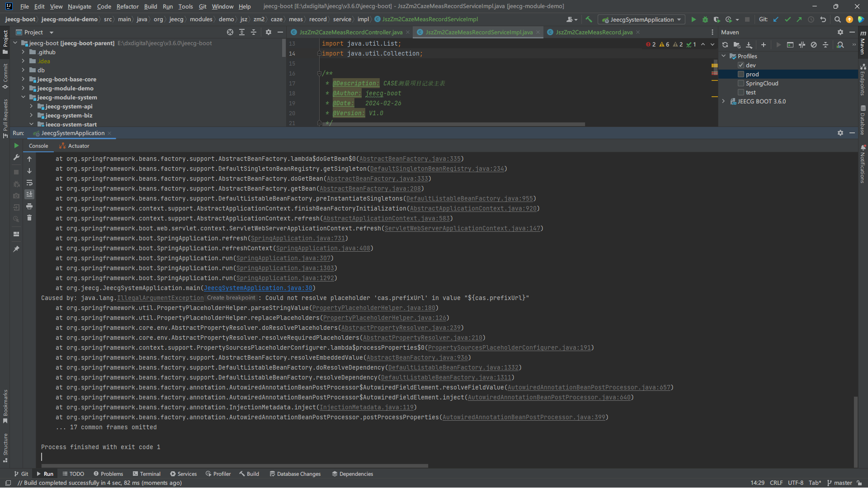The height and width of the screenshot is (488, 868).
Task: Enable the test Maven profile
Action: pyautogui.click(x=741, y=92)
